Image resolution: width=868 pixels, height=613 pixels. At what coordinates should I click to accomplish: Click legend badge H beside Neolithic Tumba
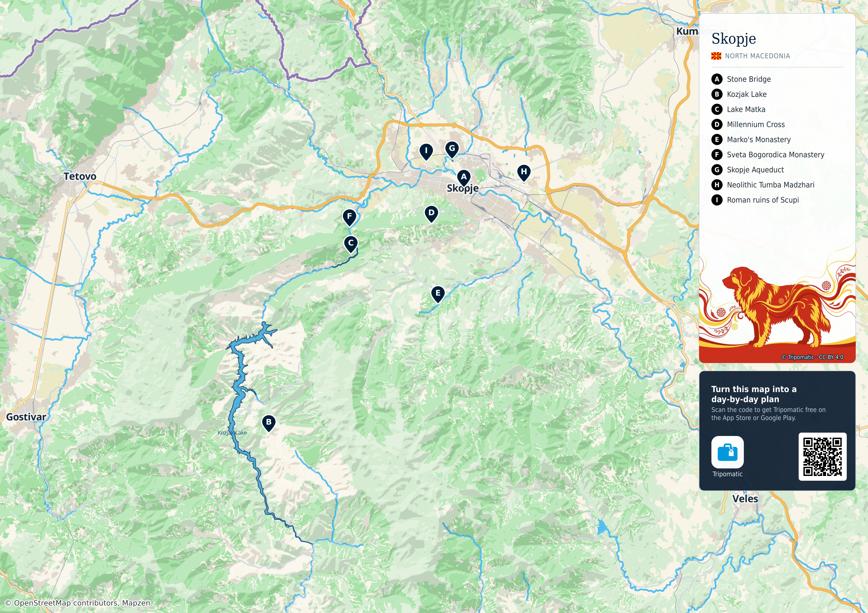tap(717, 185)
